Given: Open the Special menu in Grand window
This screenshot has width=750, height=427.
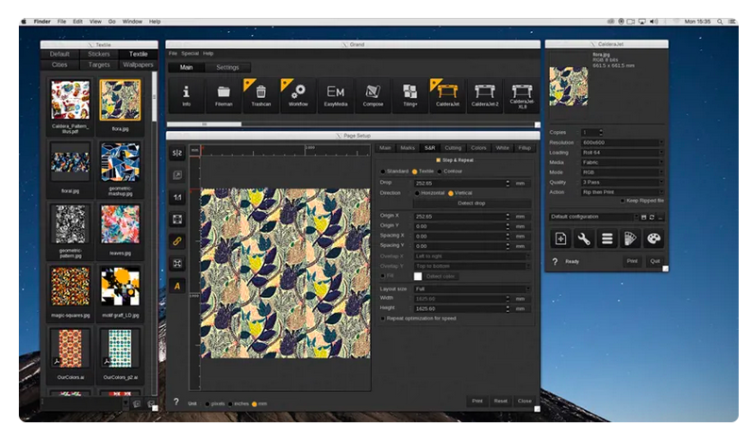Looking at the screenshot, I should 190,54.
